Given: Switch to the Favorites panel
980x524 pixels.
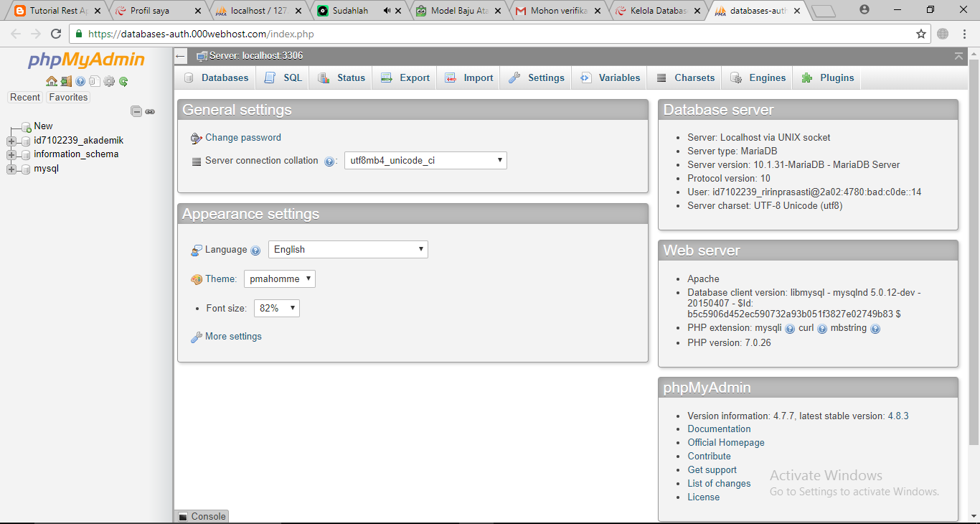Looking at the screenshot, I should point(67,97).
